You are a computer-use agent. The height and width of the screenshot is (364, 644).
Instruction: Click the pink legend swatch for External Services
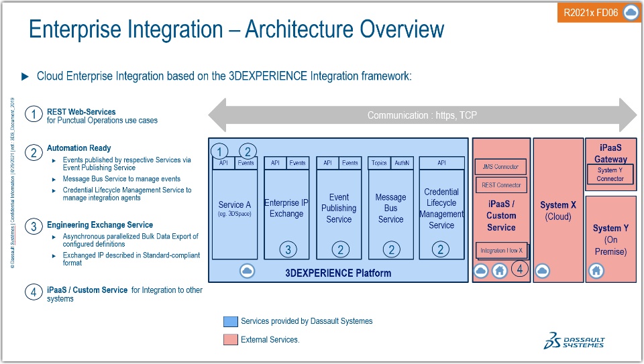[230, 339]
